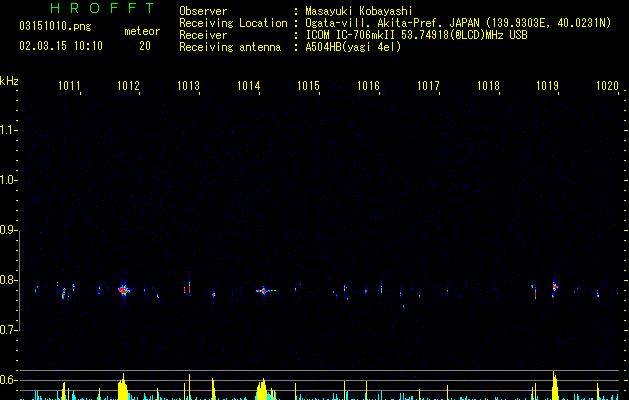
Task: Click time axis marker 1018
Action: click(x=488, y=86)
